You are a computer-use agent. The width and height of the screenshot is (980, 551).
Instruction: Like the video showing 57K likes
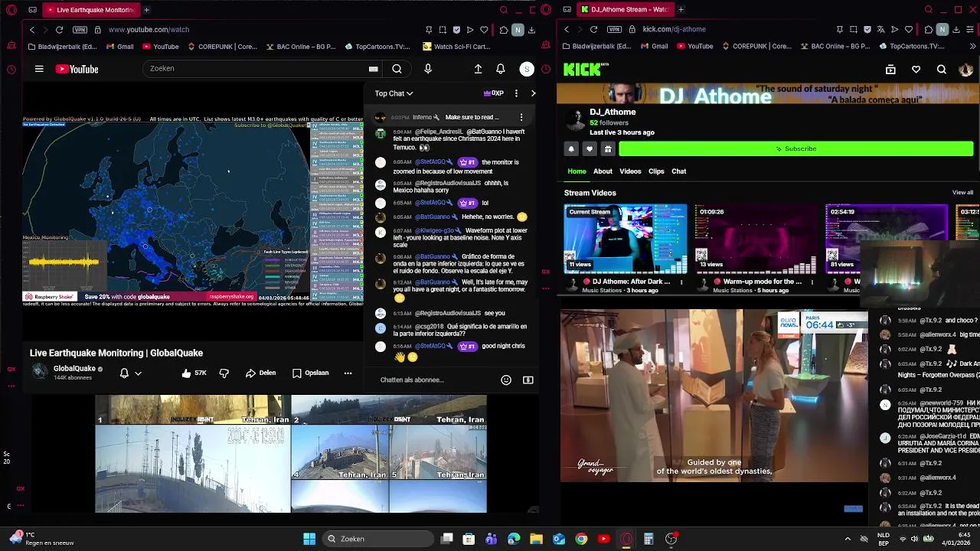coord(194,373)
